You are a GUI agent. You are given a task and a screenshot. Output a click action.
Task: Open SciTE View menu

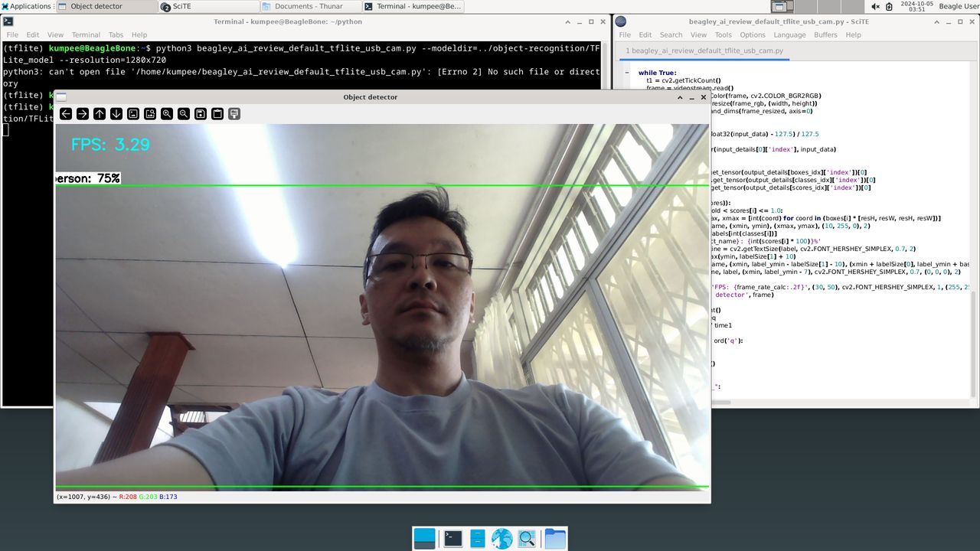(x=698, y=34)
